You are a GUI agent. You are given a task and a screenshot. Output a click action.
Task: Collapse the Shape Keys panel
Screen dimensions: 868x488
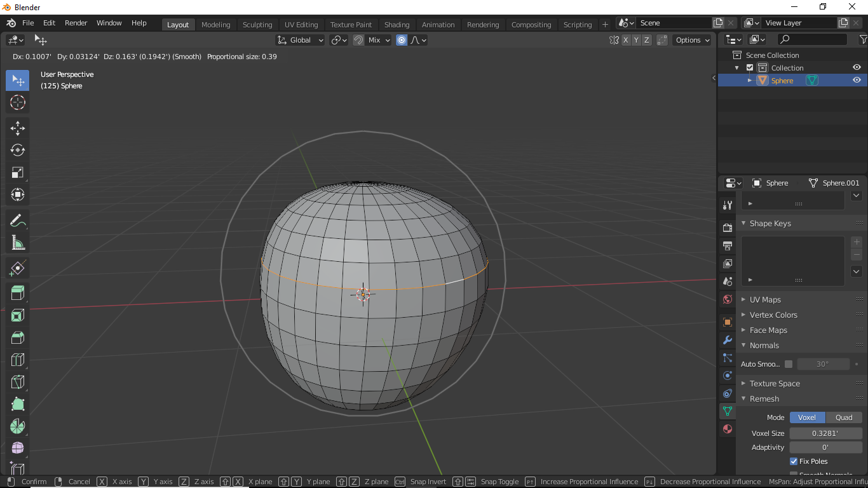tap(770, 224)
